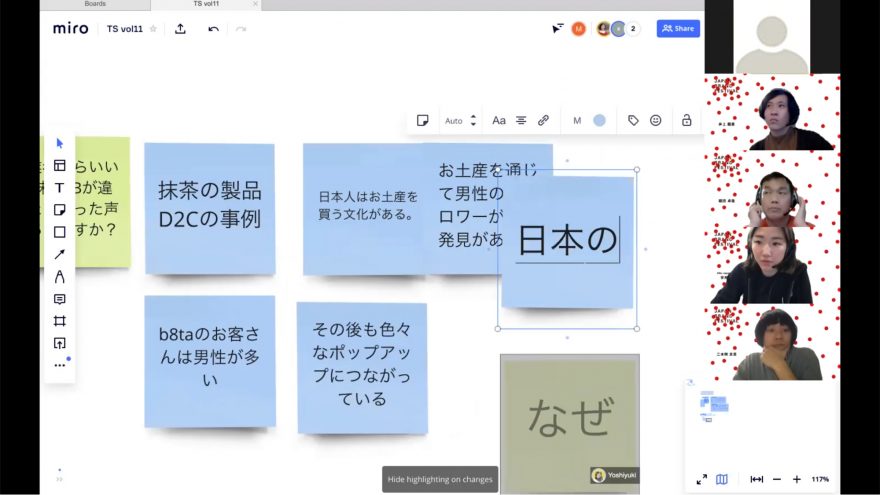Image resolution: width=880 pixels, height=495 pixels.
Task: Undo the last action
Action: tap(213, 29)
